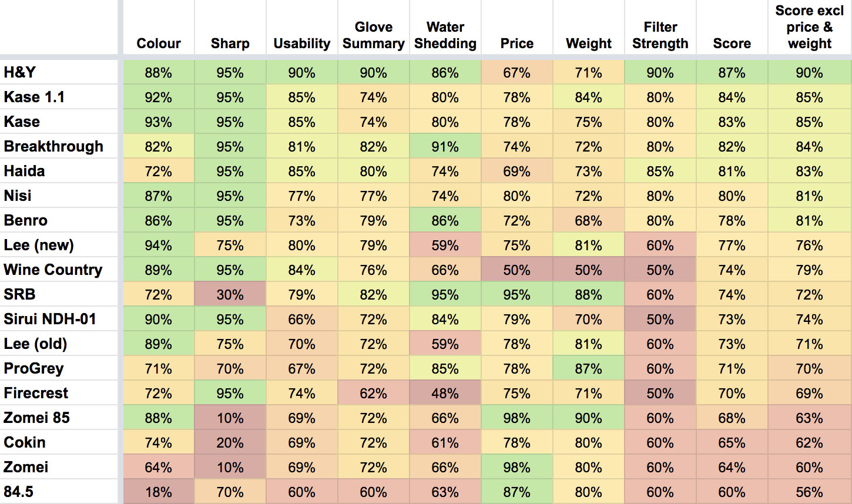Screen dimensions: 852x504
Task: Select the Breakthrough row label
Action: click(53, 146)
